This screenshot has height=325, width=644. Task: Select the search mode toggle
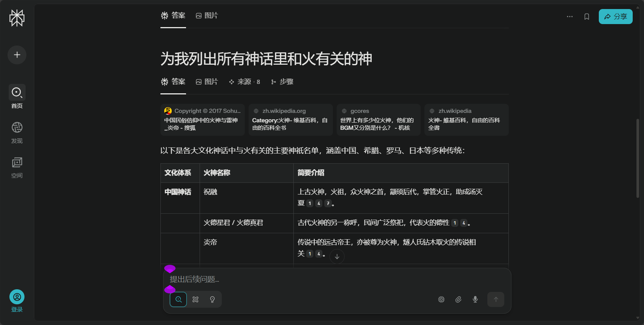pos(179,299)
